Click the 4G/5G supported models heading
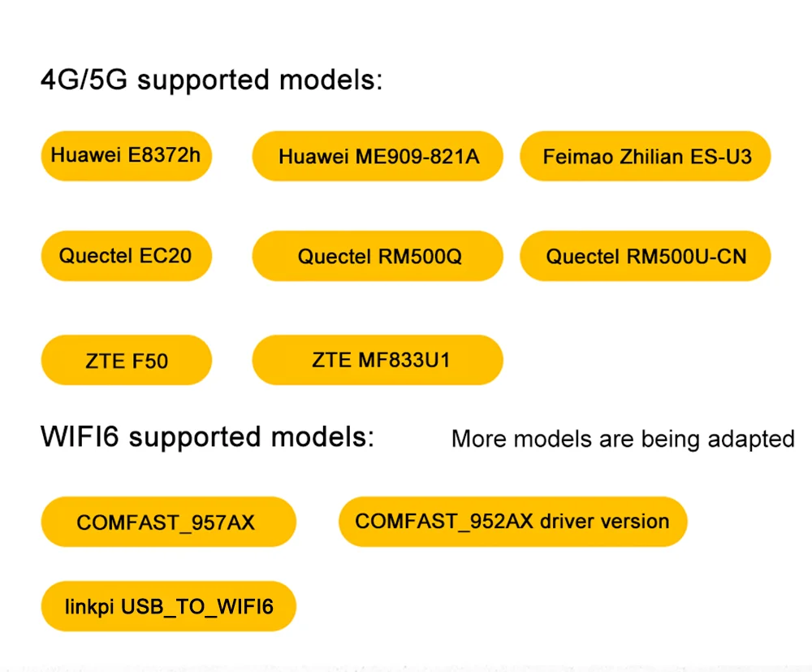812x672 pixels. coord(211,80)
